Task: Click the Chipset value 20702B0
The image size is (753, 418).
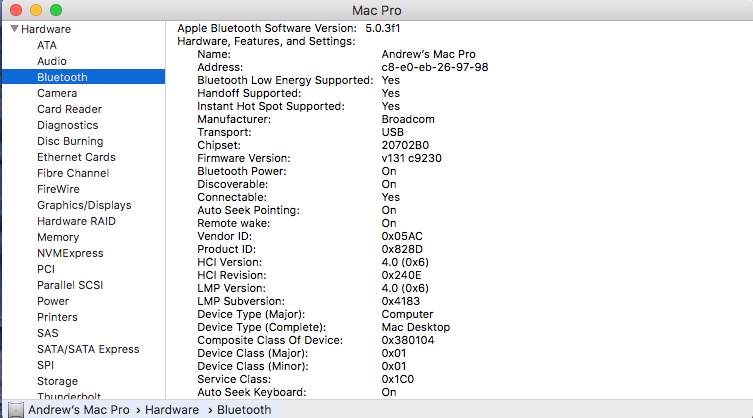Action: pyautogui.click(x=405, y=145)
